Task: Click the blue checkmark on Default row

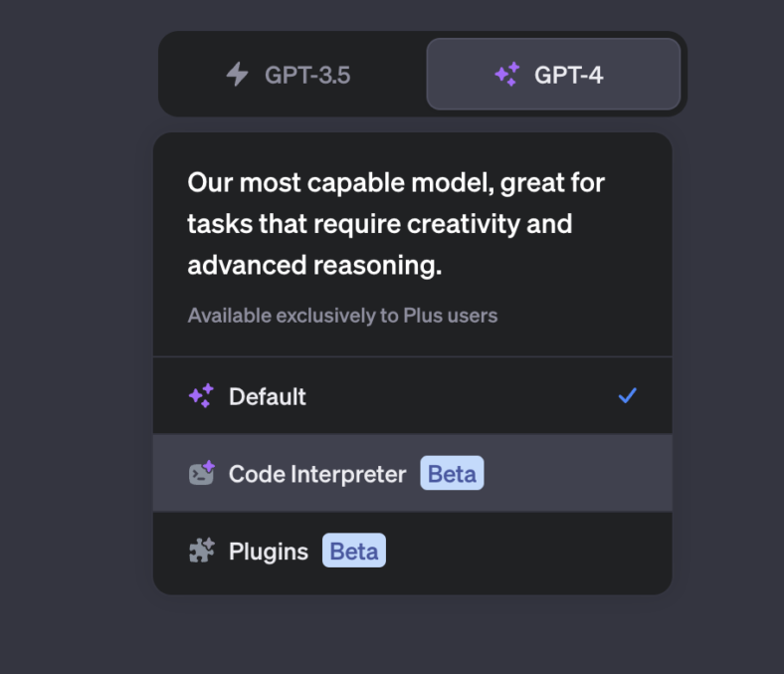Action: click(627, 396)
